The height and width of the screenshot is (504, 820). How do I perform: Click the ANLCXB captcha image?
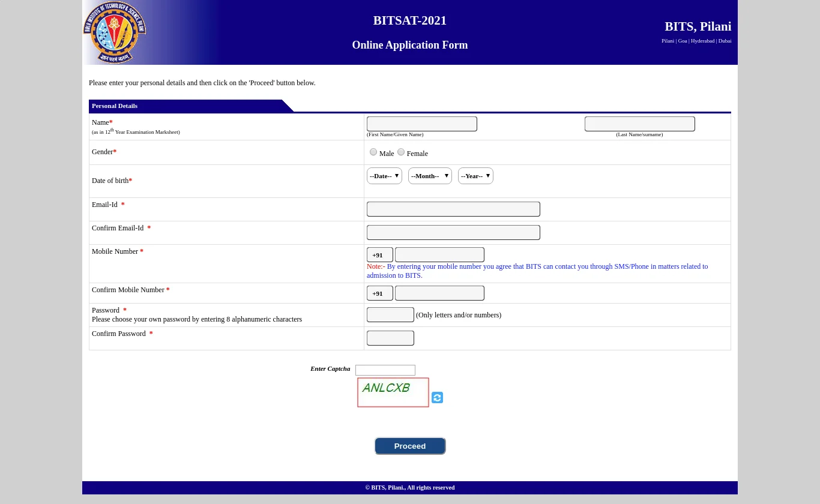(x=393, y=392)
